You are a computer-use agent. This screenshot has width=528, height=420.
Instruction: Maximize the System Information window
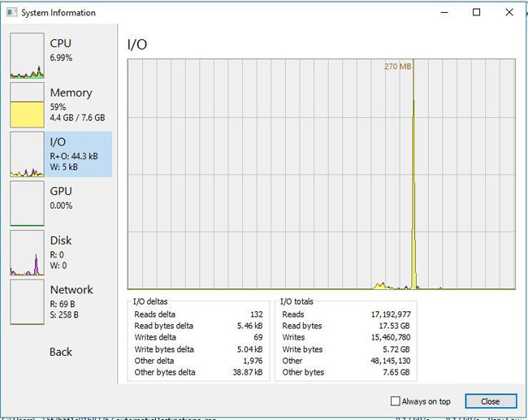477,13
